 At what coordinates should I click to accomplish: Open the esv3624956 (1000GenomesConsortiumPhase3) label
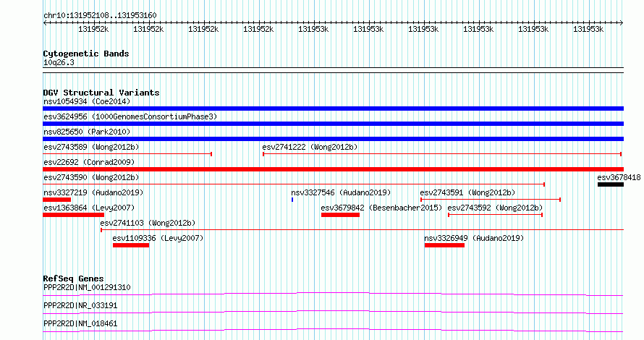click(130, 116)
